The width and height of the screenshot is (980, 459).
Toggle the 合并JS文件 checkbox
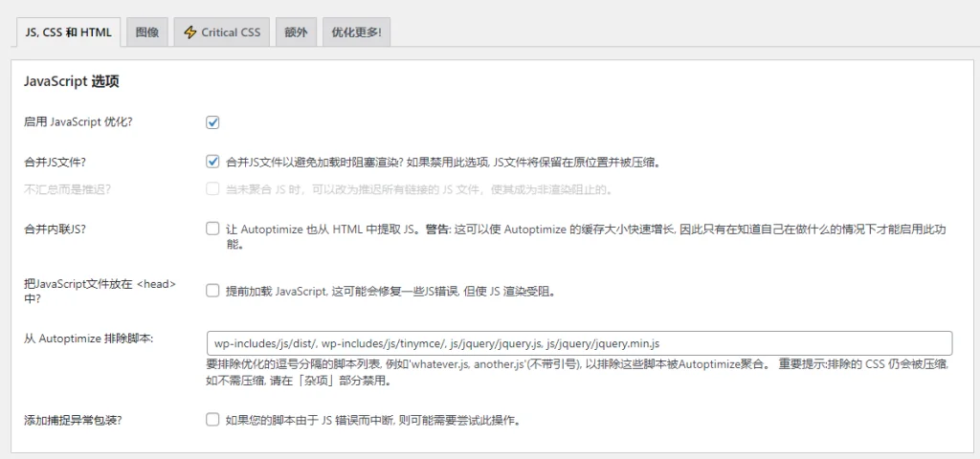212,161
